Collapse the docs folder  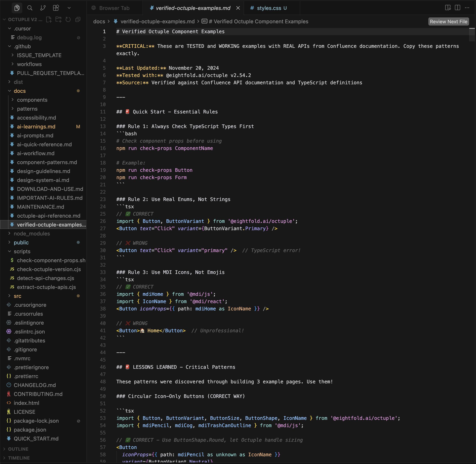coord(19,91)
